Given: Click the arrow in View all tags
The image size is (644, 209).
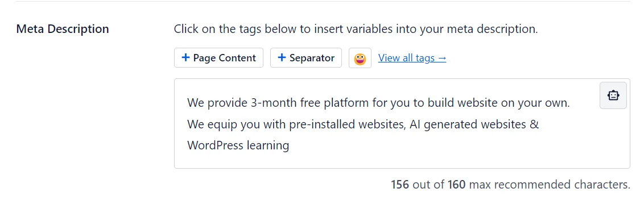Looking at the screenshot, I should (x=442, y=58).
